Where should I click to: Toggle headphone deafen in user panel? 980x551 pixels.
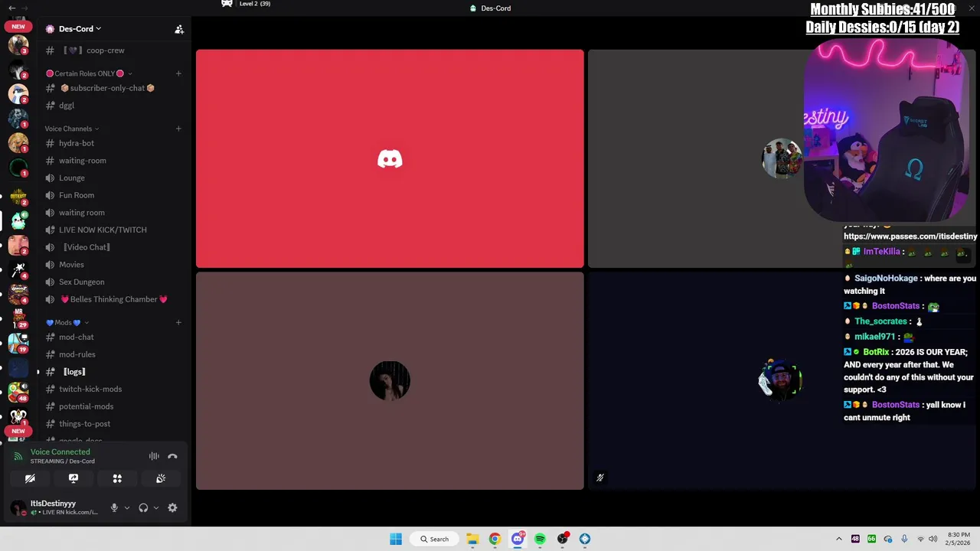(143, 507)
